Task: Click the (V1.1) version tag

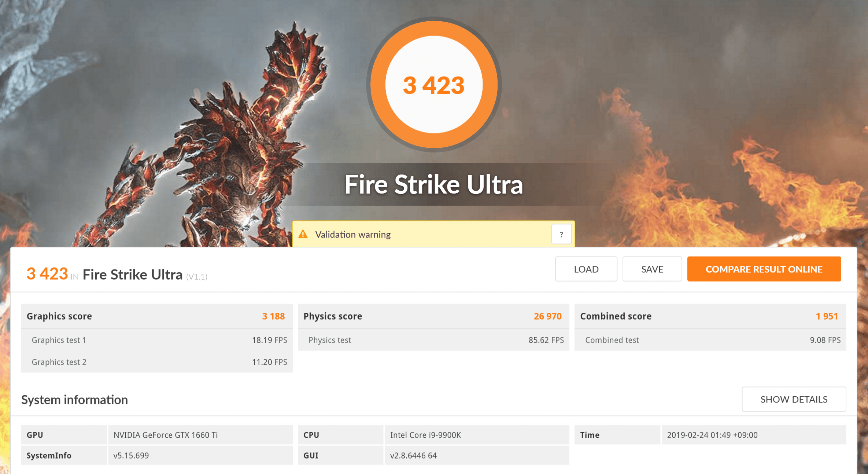Action: click(x=197, y=277)
